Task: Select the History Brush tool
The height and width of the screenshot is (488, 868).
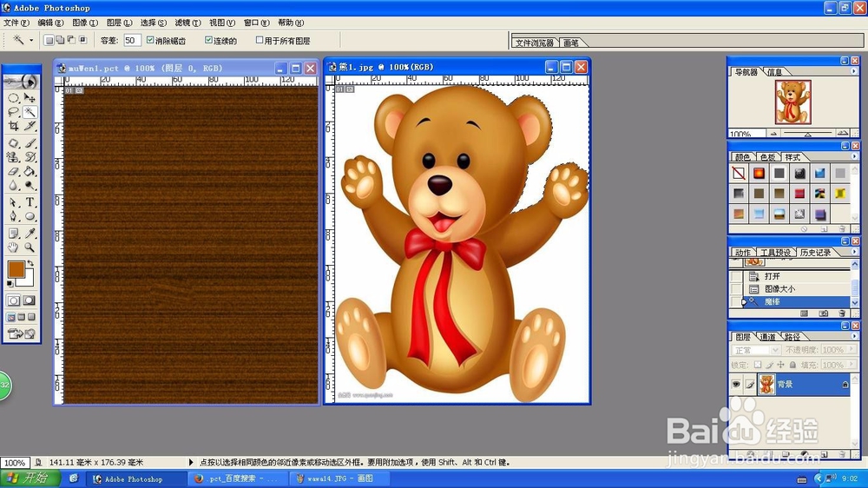Action: [x=30, y=157]
